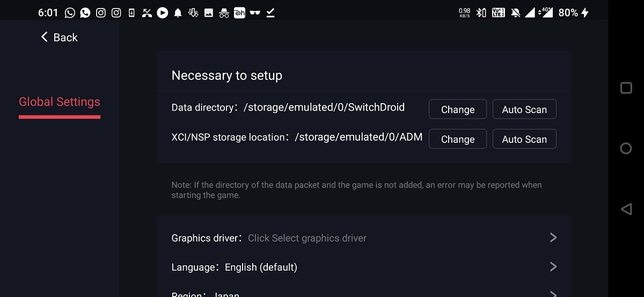
Task: Change the XCI/NSP storage location
Action: coord(458,139)
